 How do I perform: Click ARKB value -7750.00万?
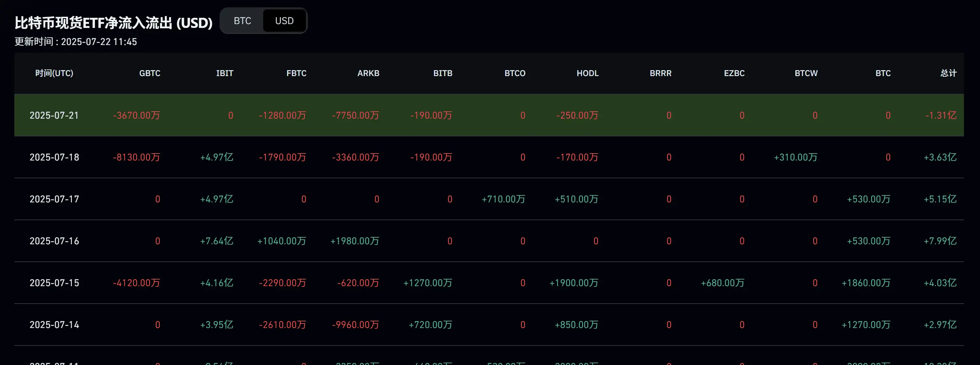[x=356, y=115]
